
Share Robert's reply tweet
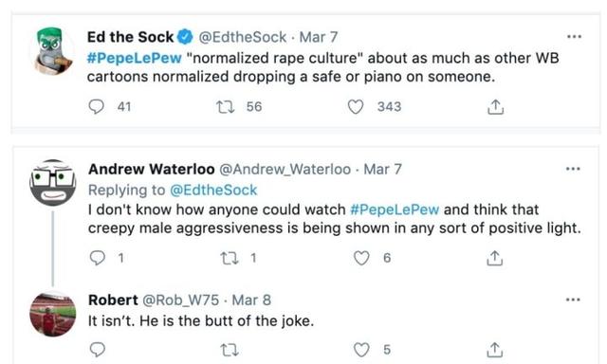coord(494,350)
